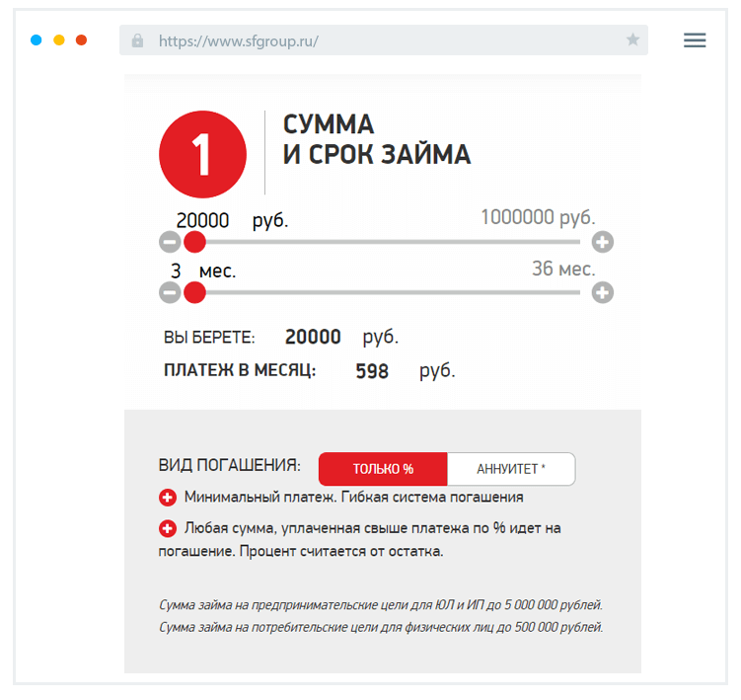741x700 pixels.
Task: Click the loan term slider handle
Action: click(x=194, y=292)
